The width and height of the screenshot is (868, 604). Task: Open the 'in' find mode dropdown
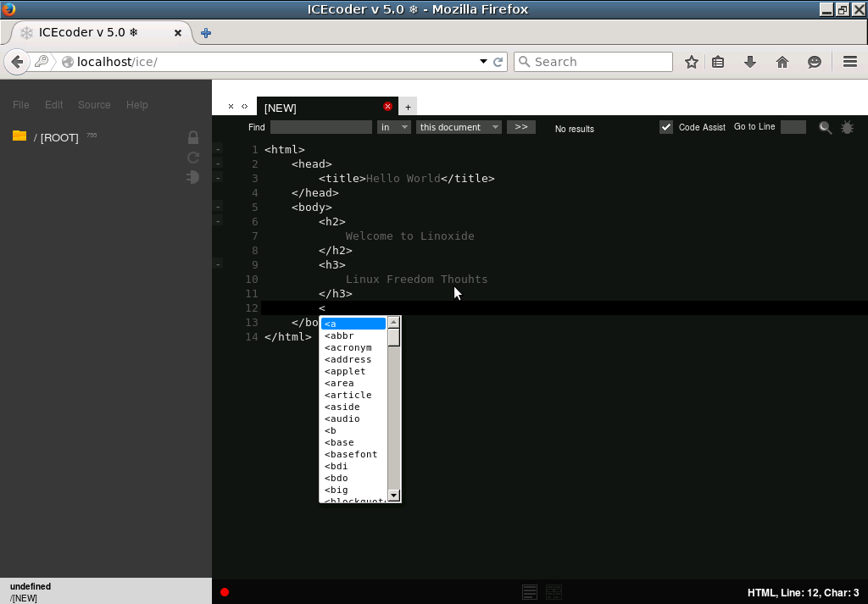point(394,127)
